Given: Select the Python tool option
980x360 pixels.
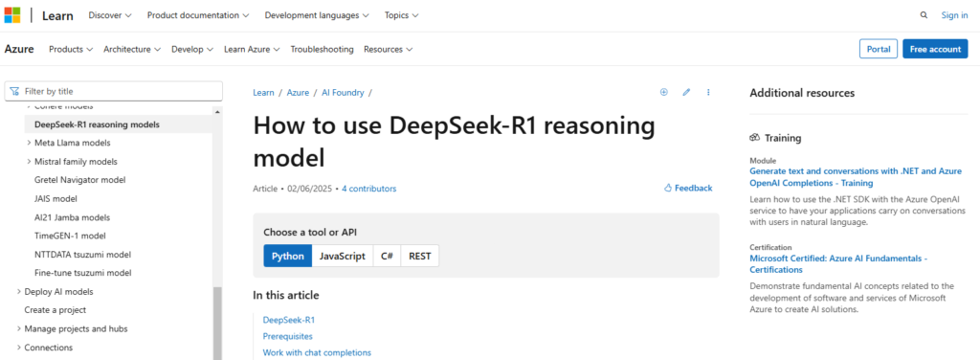Looking at the screenshot, I should pos(287,256).
